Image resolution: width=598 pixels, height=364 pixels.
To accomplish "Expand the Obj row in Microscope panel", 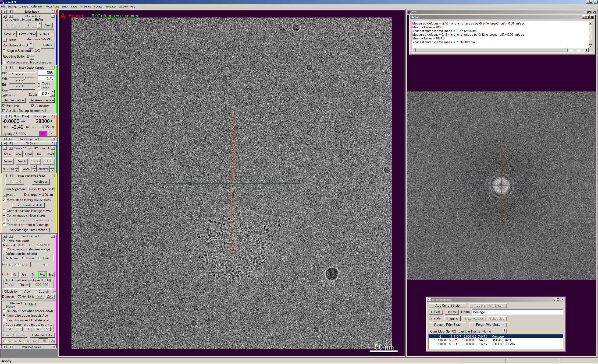I will point(4,134).
